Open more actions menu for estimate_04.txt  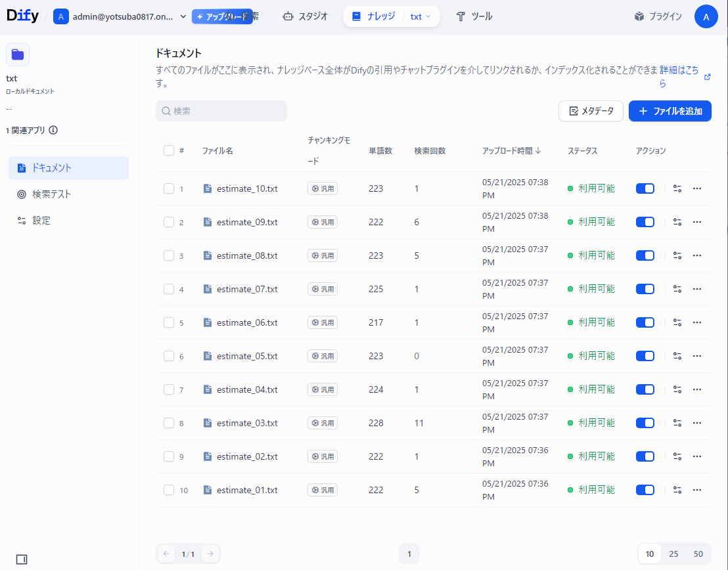[697, 389]
